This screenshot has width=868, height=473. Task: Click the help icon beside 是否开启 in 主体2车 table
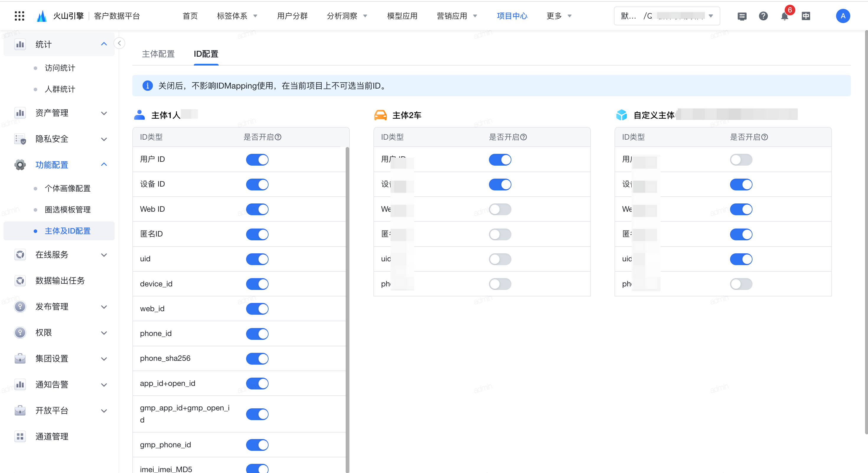coord(523,137)
